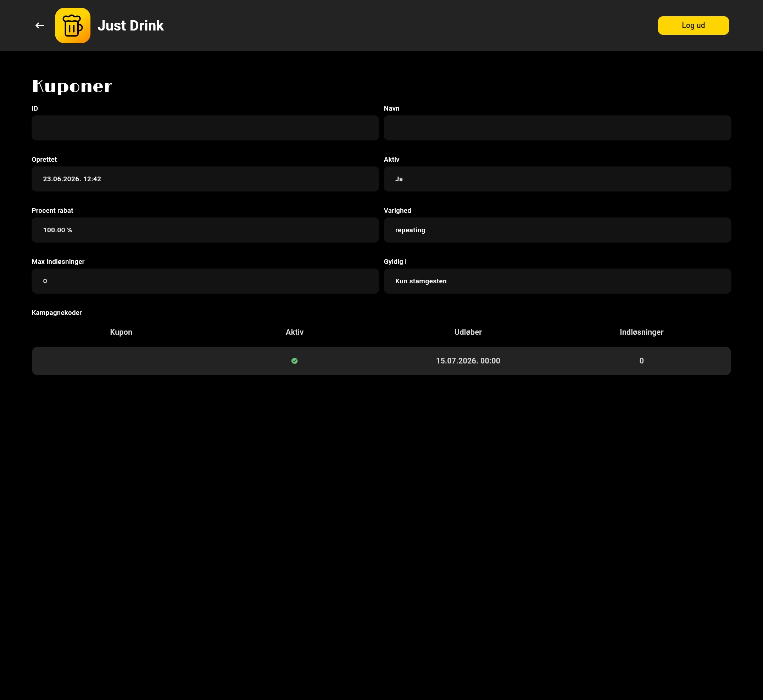Click the Varighed field showing repeating
This screenshot has height=700, width=763.
click(x=557, y=230)
